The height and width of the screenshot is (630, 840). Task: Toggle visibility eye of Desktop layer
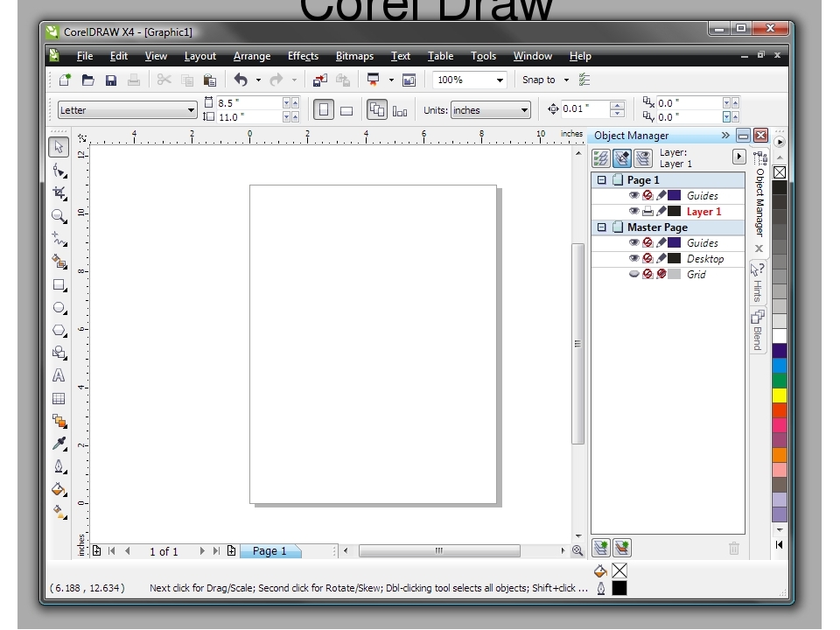coord(633,258)
